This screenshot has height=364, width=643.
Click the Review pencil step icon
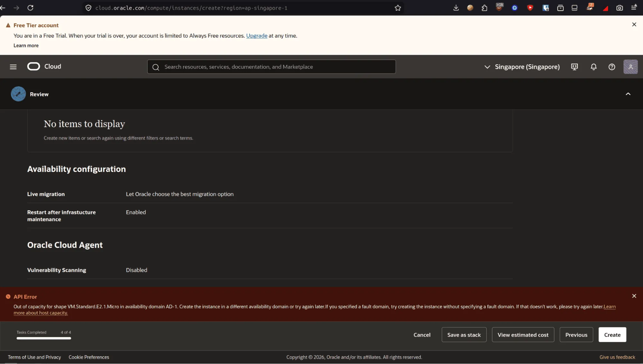tap(18, 94)
